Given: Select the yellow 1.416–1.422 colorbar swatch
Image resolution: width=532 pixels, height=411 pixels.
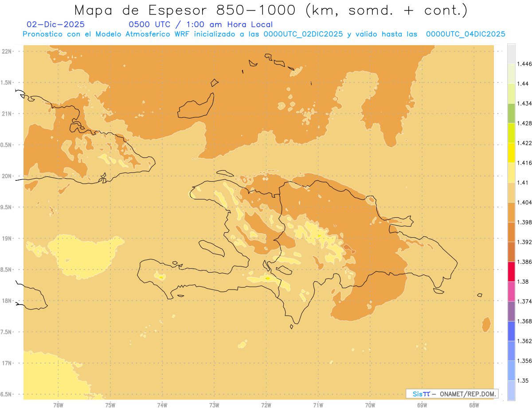Looking at the screenshot, I should [x=511, y=153].
